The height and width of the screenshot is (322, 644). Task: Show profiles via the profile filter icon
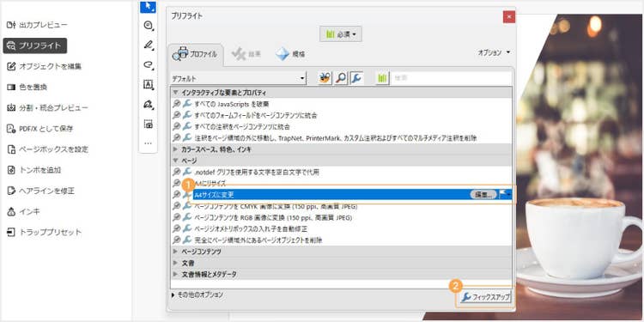(325, 77)
